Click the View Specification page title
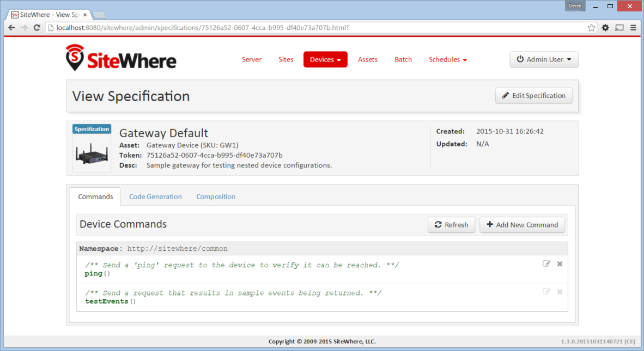 point(131,96)
